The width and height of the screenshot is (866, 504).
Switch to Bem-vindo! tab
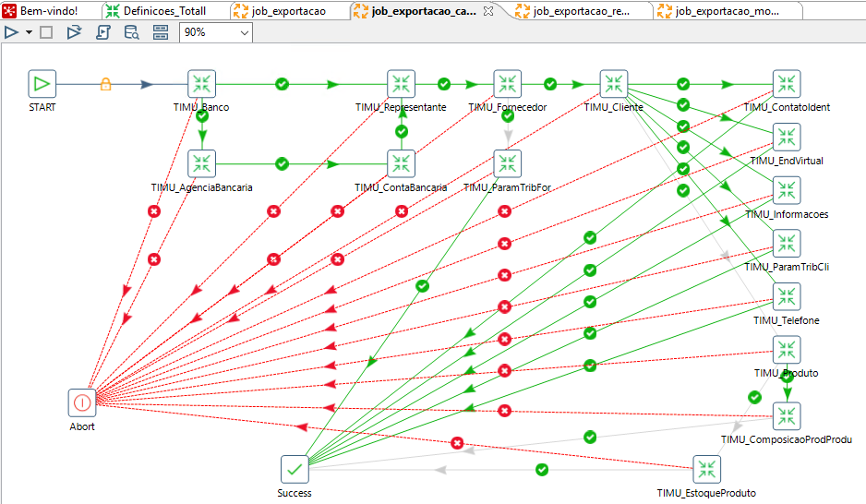[50, 10]
